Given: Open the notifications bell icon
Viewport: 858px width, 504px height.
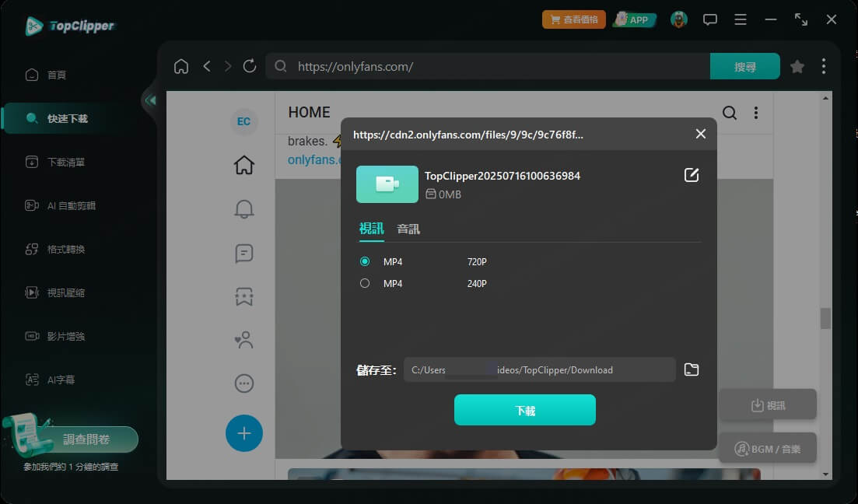Looking at the screenshot, I should point(244,208).
